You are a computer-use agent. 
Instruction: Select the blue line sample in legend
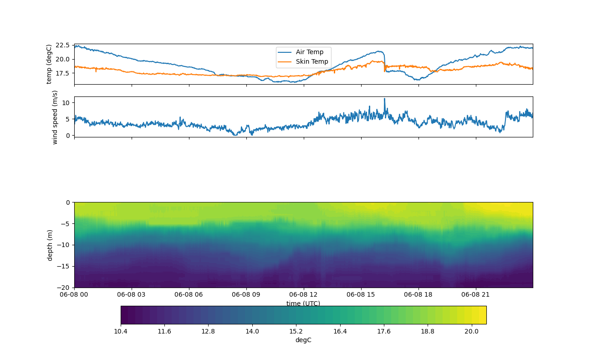pyautogui.click(x=285, y=52)
